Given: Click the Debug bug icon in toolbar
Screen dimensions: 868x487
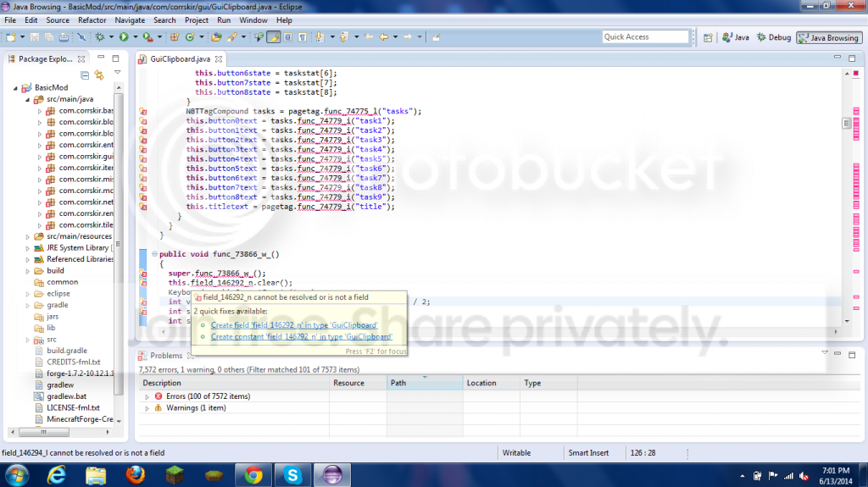Looking at the screenshot, I should pos(100,37).
